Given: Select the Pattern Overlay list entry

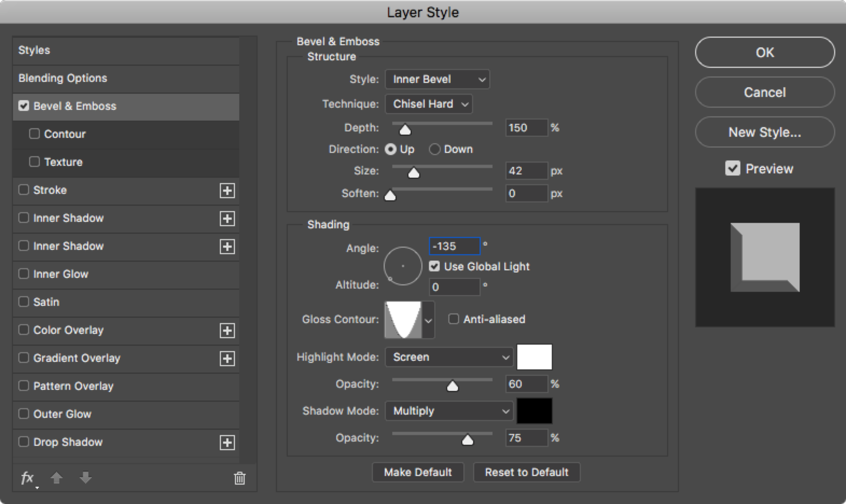Looking at the screenshot, I should tap(126, 386).
